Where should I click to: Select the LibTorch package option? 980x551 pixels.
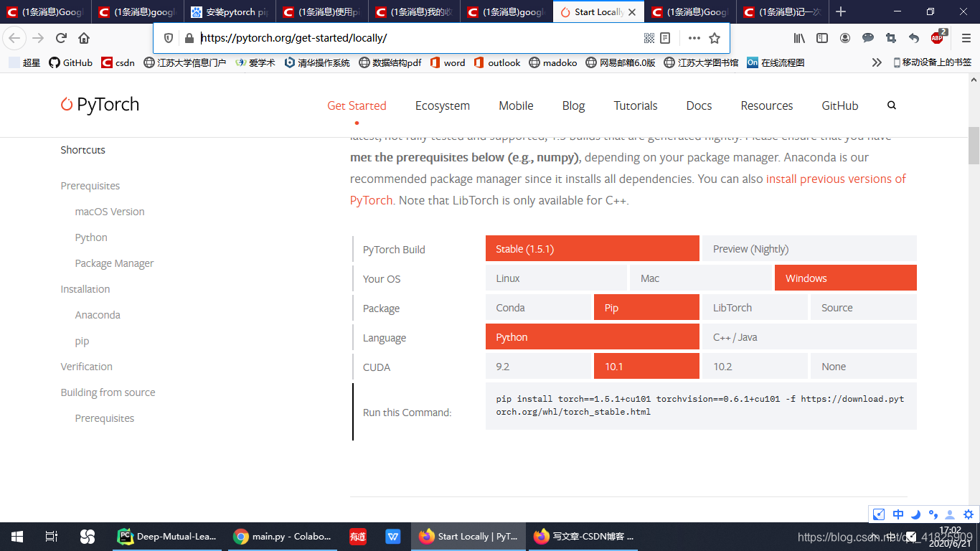click(x=755, y=307)
